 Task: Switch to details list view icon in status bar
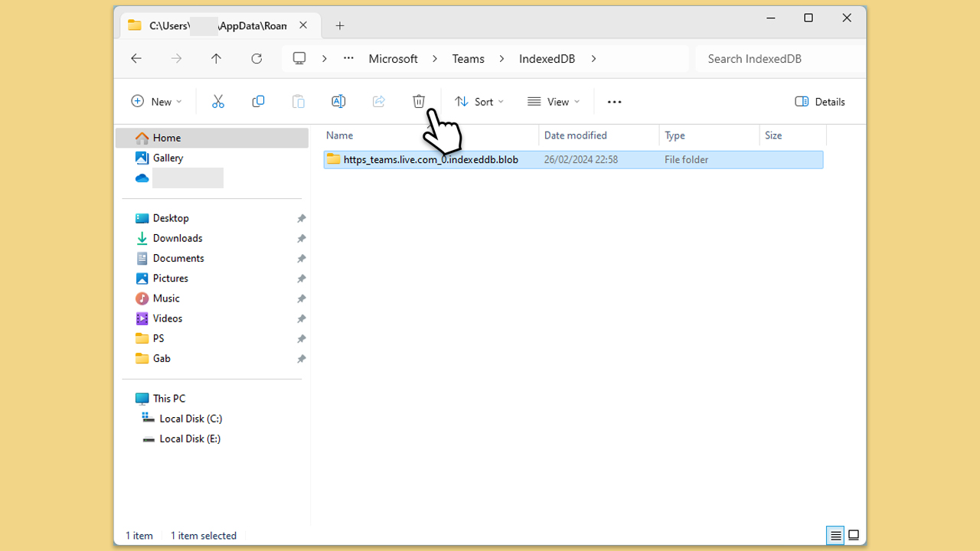(835, 536)
